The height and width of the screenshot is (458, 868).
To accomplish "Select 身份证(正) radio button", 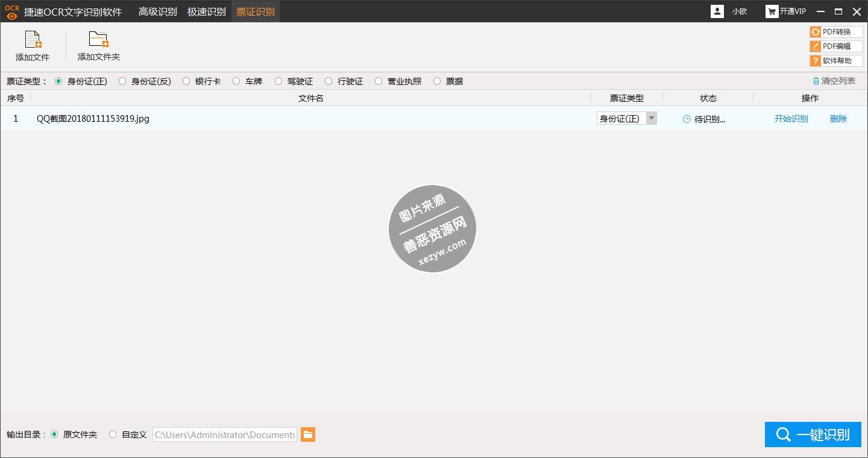I will tap(58, 81).
